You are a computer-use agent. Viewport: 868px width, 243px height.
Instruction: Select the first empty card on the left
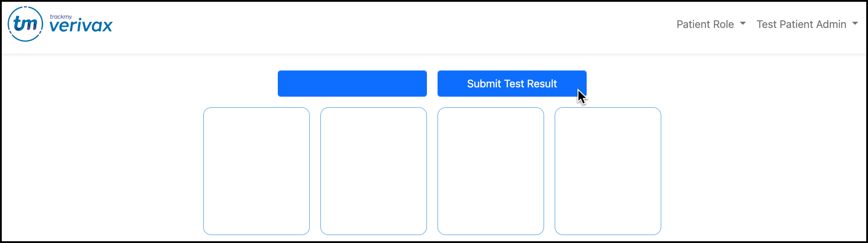256,171
